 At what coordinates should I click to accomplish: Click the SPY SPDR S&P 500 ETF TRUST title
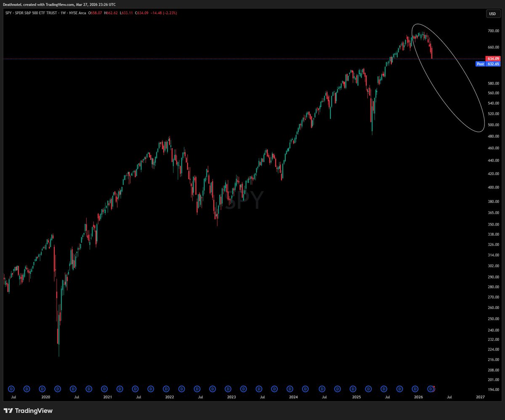(32, 13)
